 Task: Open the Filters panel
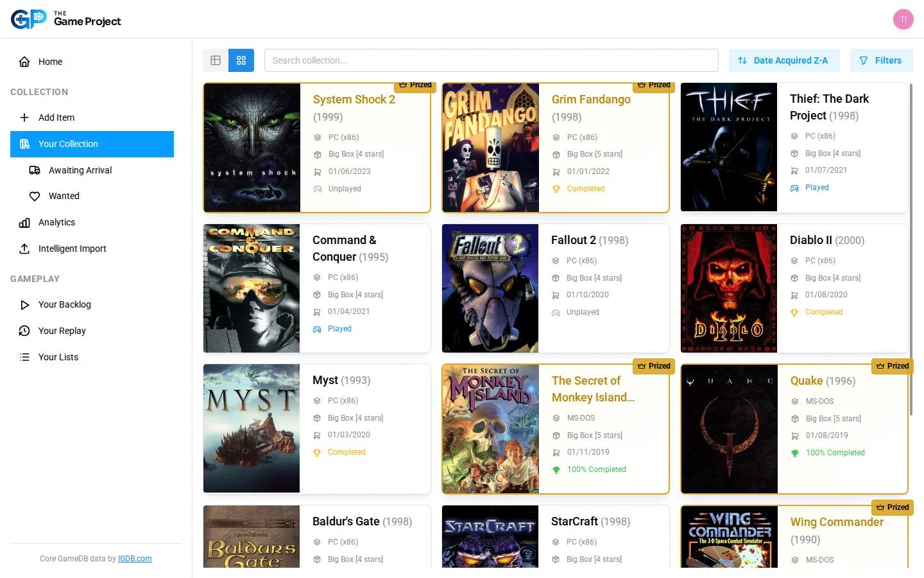coord(882,60)
